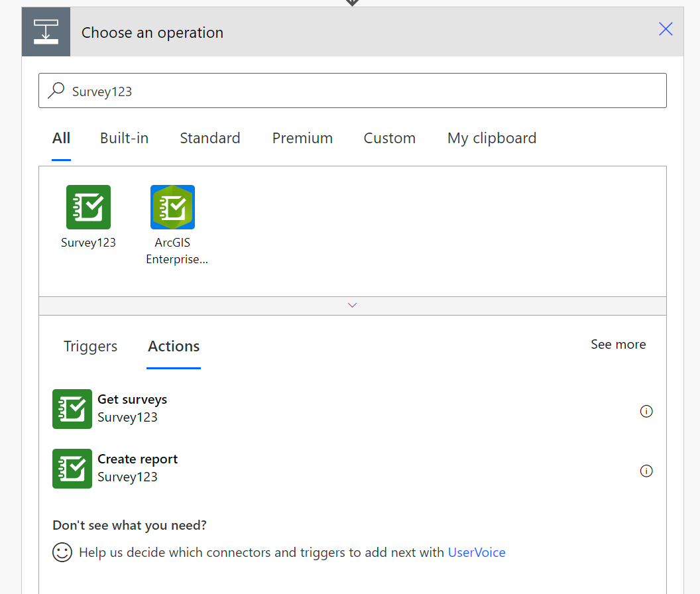The image size is (700, 594).
Task: Open the UserVoice link
Action: pyautogui.click(x=477, y=552)
